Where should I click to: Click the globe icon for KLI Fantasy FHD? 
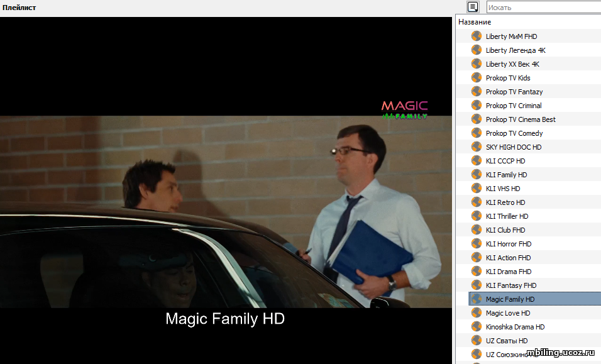pyautogui.click(x=477, y=285)
